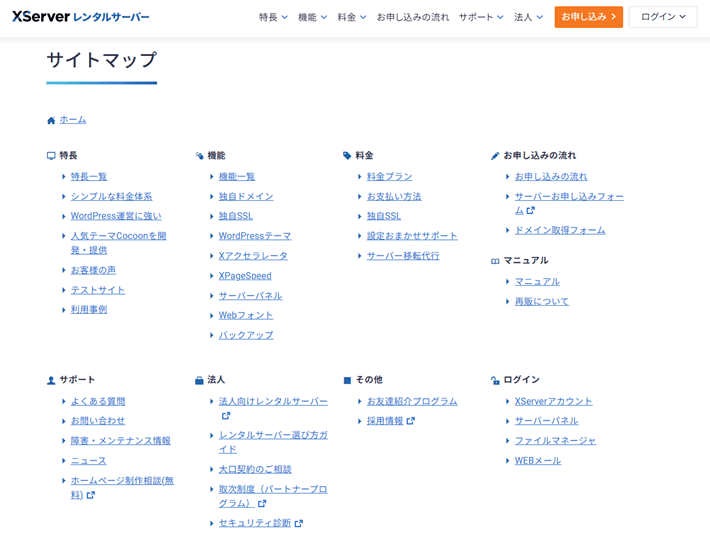710x534 pixels.
Task: Open 独自SSL link under 機能
Action: pyautogui.click(x=236, y=216)
